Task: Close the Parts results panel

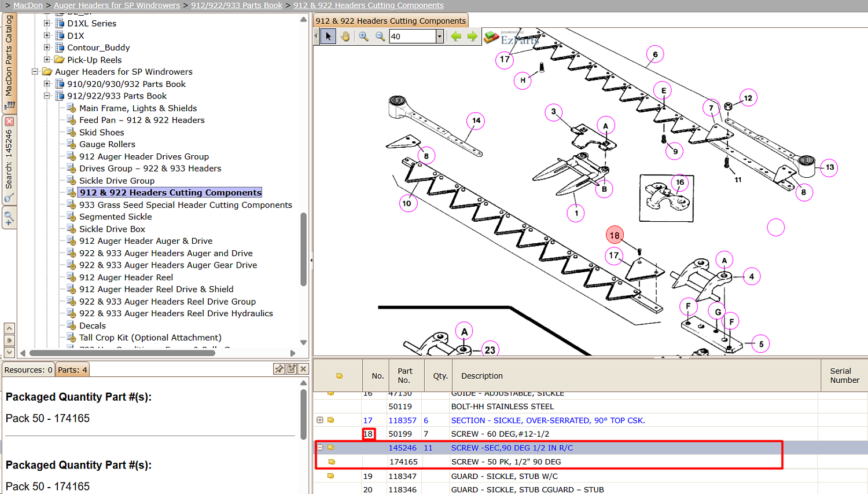Action: point(303,369)
